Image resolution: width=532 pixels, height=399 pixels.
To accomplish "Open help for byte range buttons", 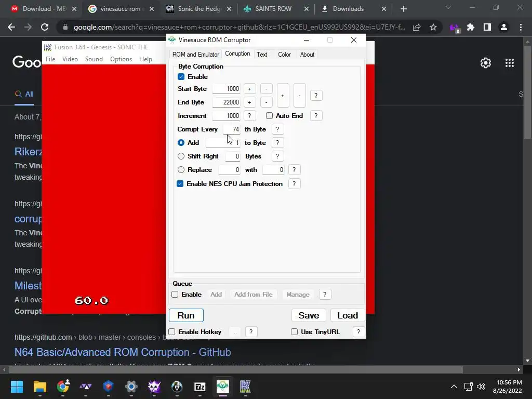I will (x=316, y=96).
